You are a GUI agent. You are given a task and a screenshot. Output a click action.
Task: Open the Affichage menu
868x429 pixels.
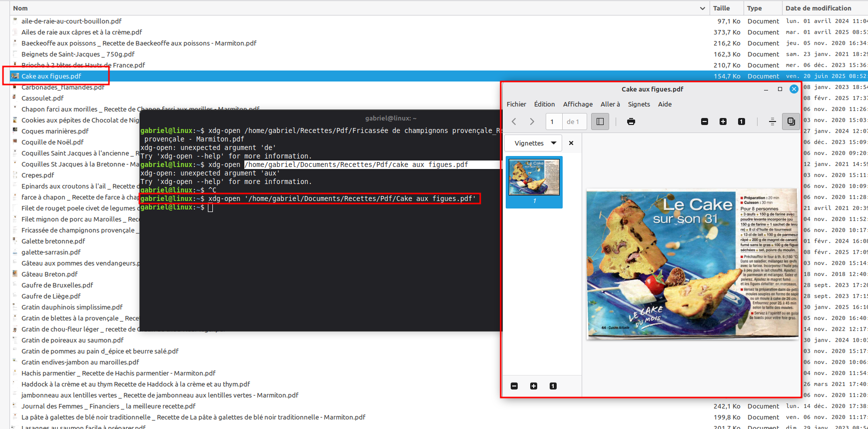coord(578,104)
